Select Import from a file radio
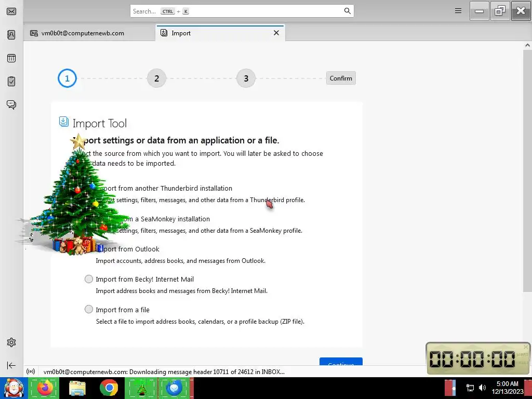 88,309
